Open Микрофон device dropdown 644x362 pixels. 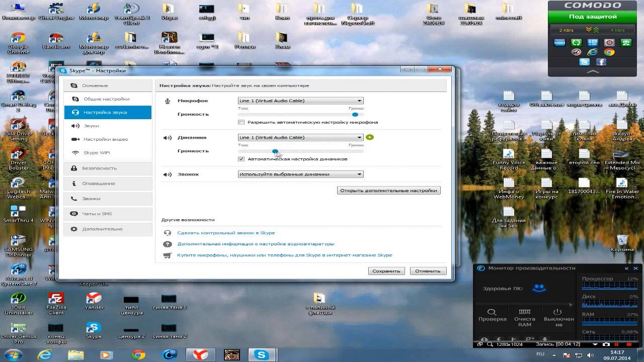click(300, 101)
